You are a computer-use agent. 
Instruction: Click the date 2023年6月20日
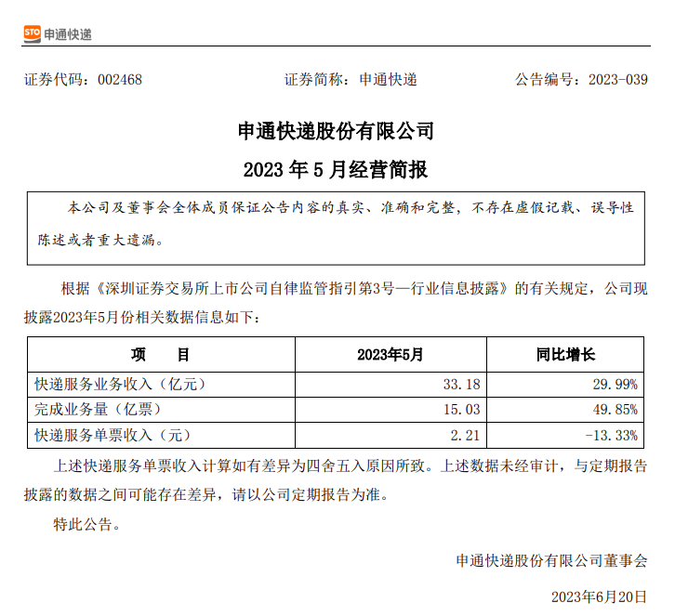click(x=599, y=595)
